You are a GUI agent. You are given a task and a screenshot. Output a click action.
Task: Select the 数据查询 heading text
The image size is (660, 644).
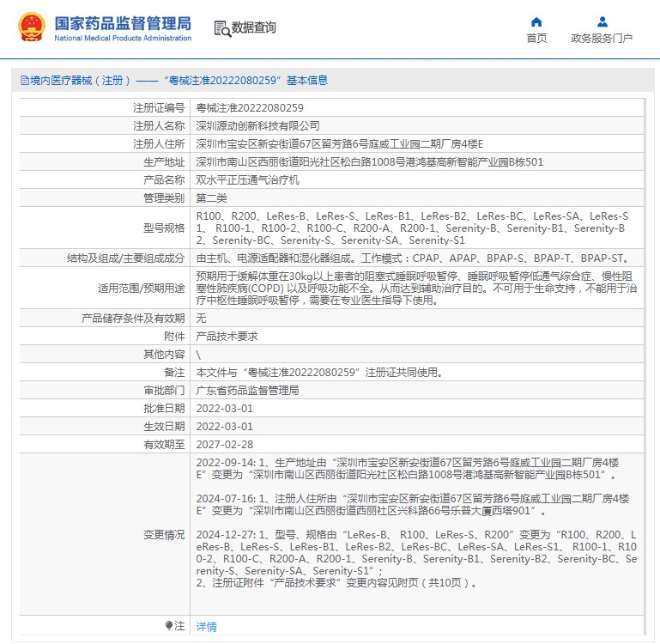(254, 27)
